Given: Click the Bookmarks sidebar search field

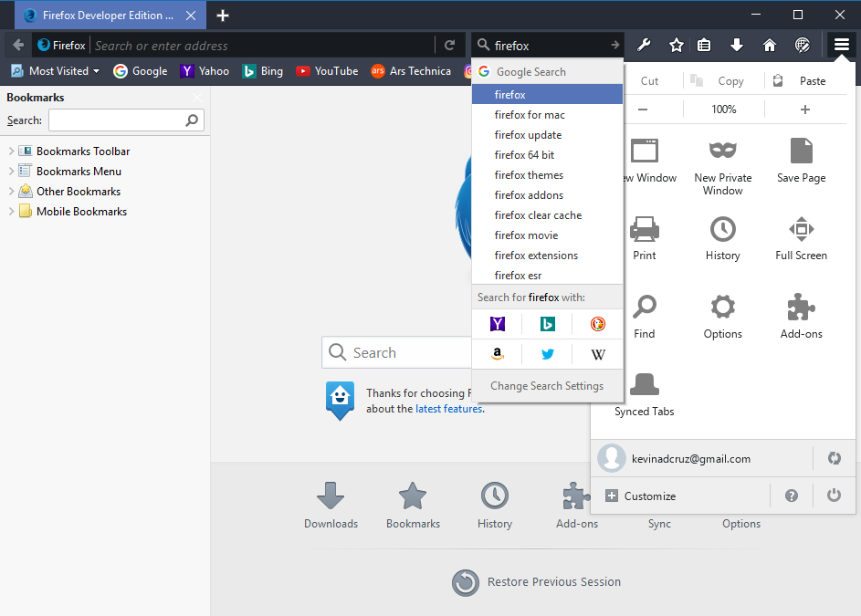Looking at the screenshot, I should [x=117, y=120].
